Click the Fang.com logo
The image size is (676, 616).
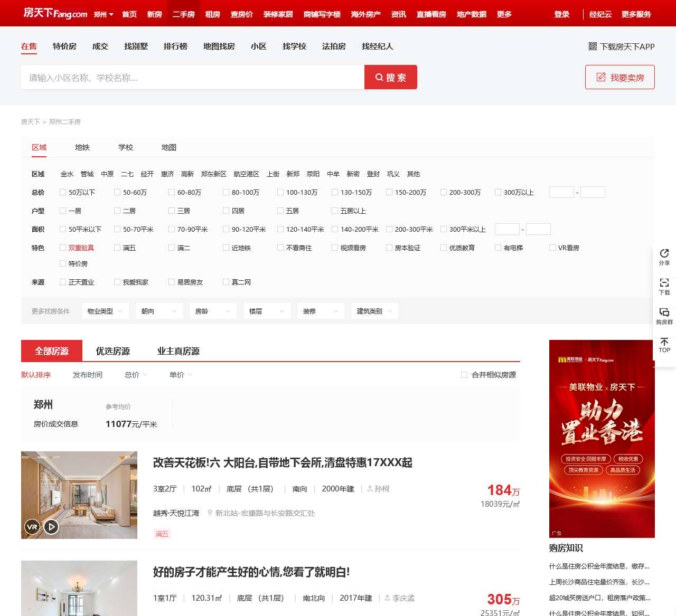click(55, 13)
